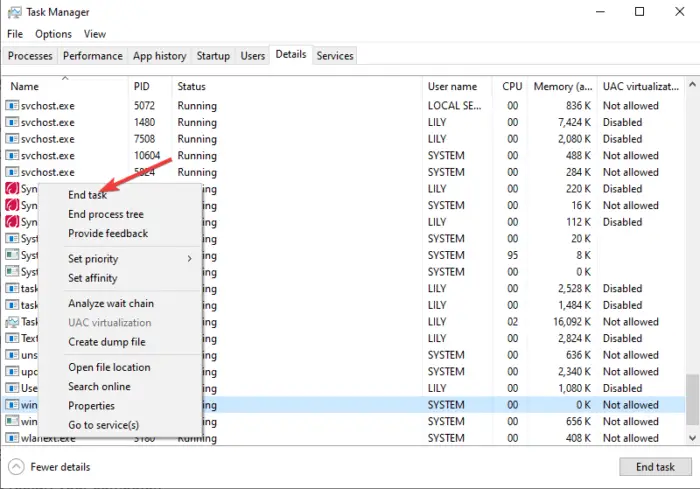700x489 pixels.
Task: Click the svchost.exe icon with PID 1480
Action: (x=12, y=122)
